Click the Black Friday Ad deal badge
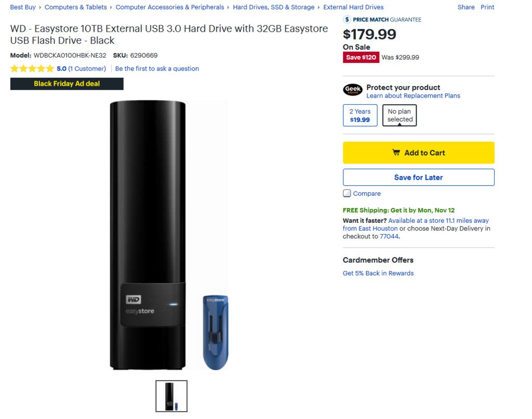 [66, 84]
